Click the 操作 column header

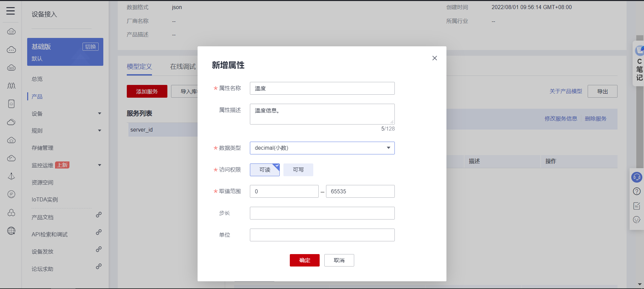(551, 161)
